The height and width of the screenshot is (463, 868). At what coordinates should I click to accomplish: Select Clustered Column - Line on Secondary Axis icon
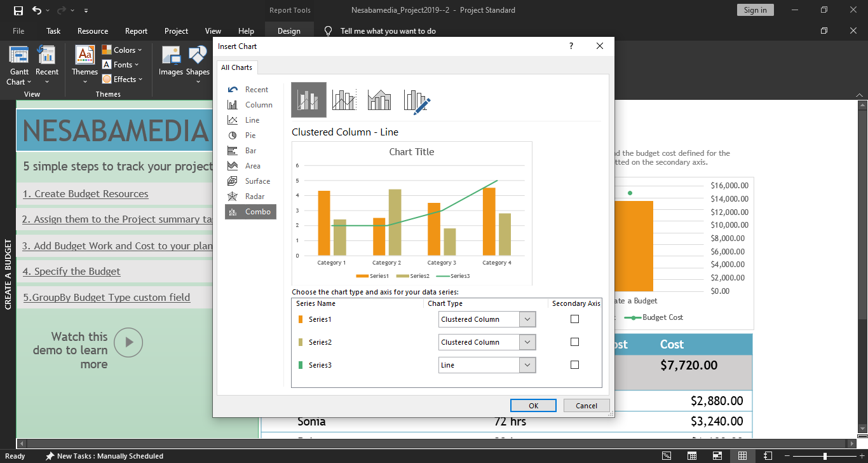coord(344,100)
